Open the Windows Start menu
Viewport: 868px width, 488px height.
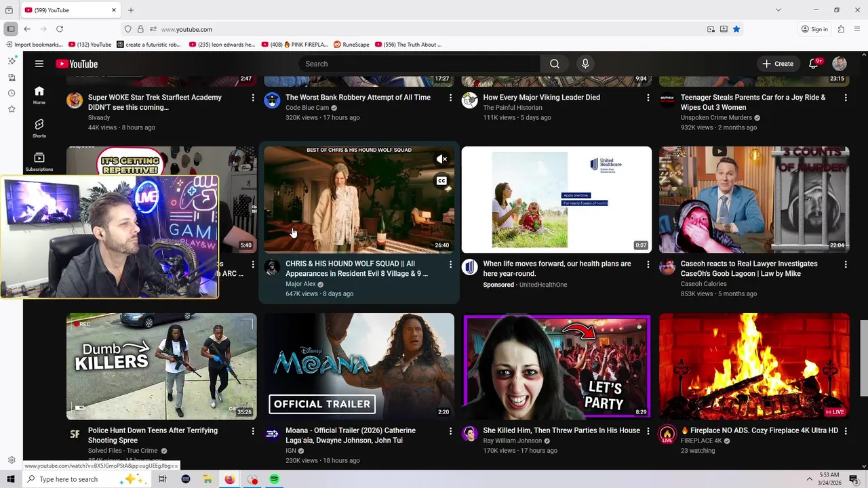pos(11,479)
